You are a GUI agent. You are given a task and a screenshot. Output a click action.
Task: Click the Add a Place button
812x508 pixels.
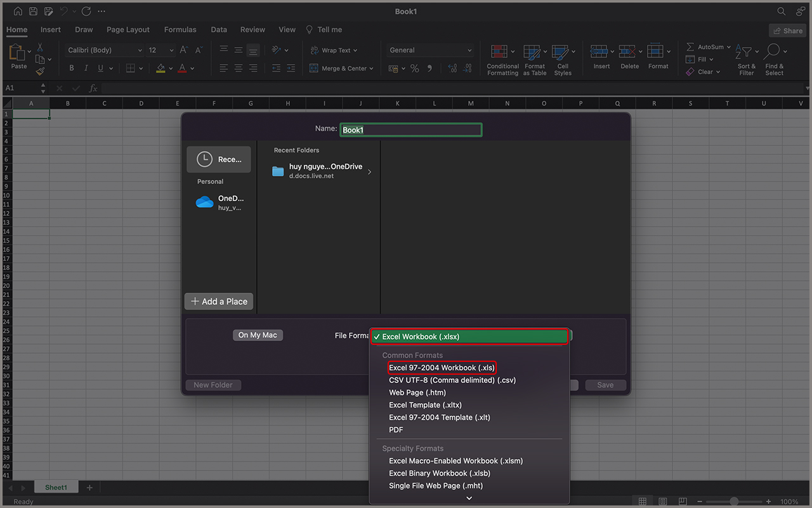pyautogui.click(x=219, y=302)
